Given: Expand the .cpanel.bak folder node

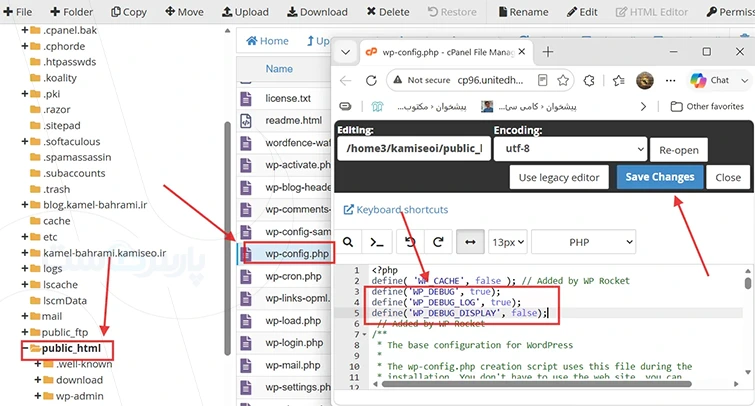Looking at the screenshot, I should (25, 30).
